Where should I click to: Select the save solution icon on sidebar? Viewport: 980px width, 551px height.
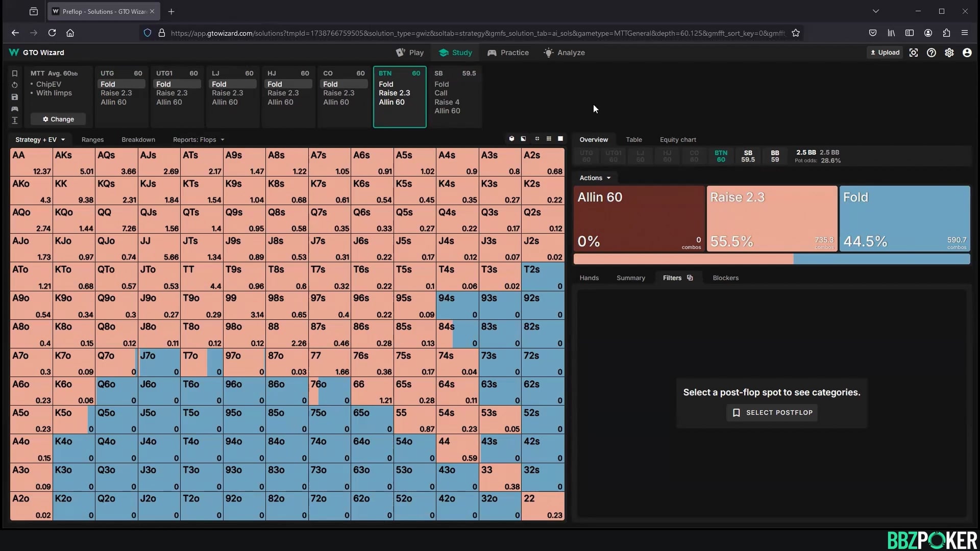click(15, 97)
